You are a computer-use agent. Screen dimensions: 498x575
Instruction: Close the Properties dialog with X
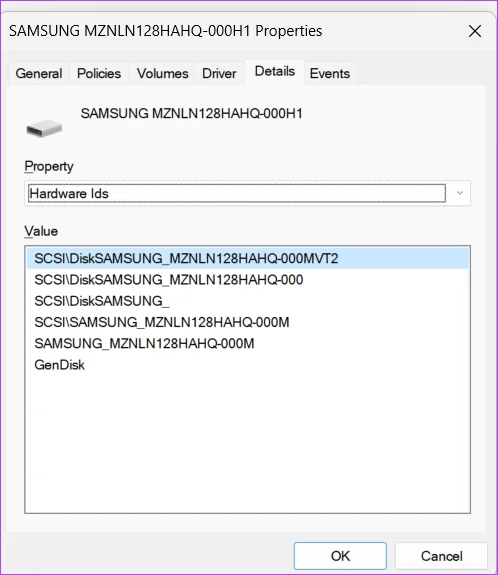click(475, 31)
